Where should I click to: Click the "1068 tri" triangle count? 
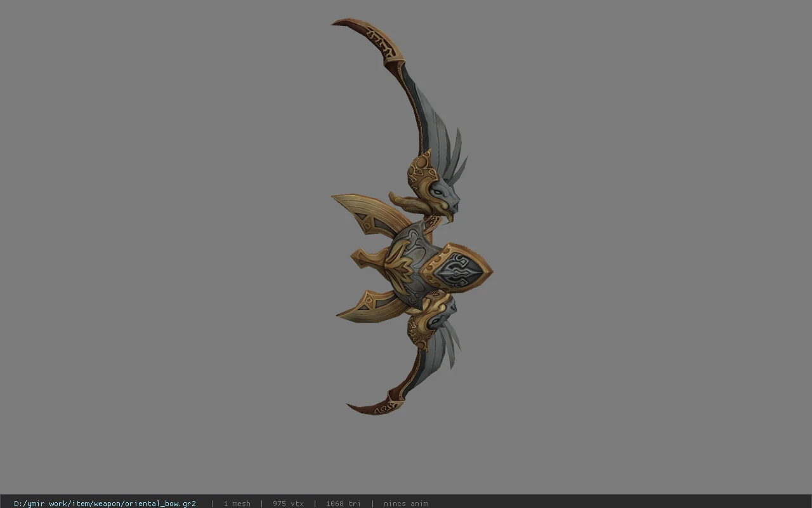tap(343, 504)
